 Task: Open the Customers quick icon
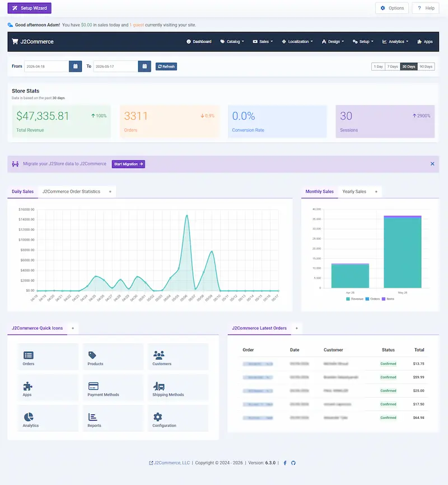click(178, 356)
